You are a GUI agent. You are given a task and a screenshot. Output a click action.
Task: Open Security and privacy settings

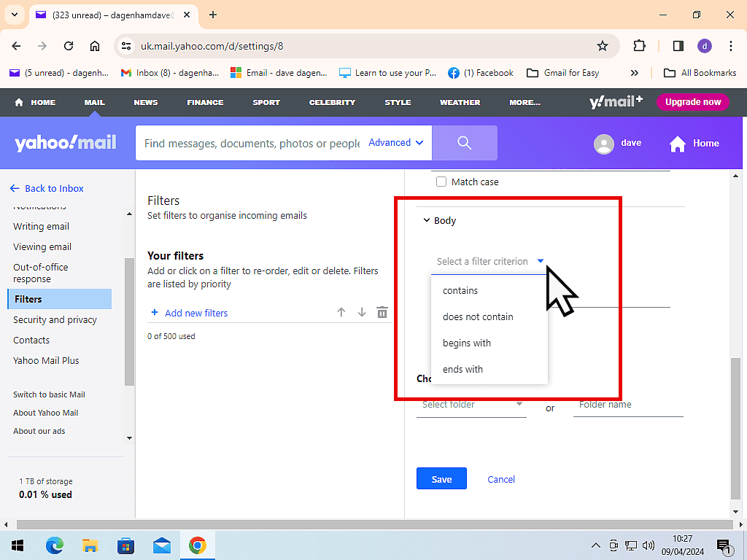click(55, 319)
